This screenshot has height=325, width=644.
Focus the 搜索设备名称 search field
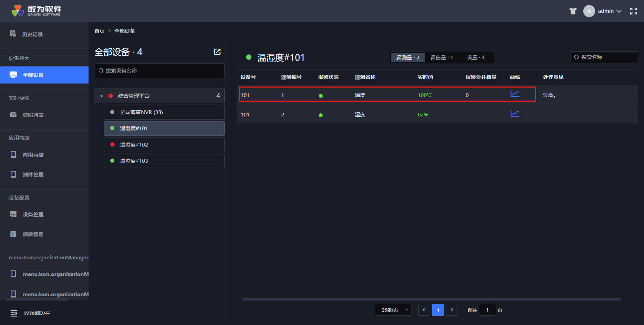pyautogui.click(x=160, y=71)
